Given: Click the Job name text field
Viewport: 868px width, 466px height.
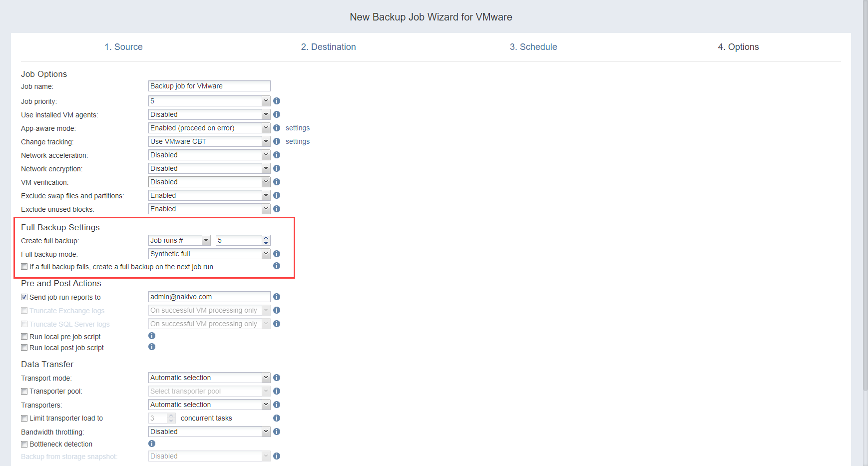Looking at the screenshot, I should tap(209, 86).
